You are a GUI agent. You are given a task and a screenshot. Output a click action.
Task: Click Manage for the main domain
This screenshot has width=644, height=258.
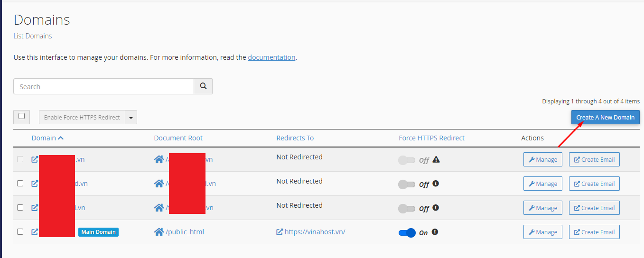point(542,232)
